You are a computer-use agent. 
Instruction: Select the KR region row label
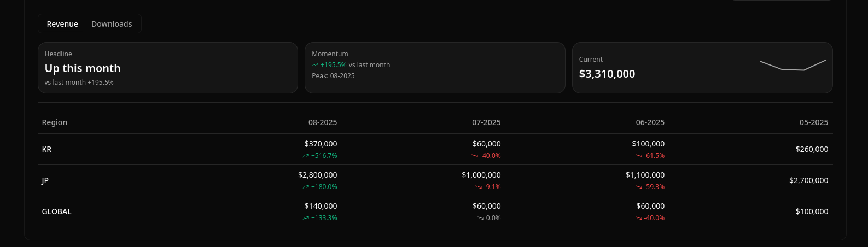tap(47, 149)
